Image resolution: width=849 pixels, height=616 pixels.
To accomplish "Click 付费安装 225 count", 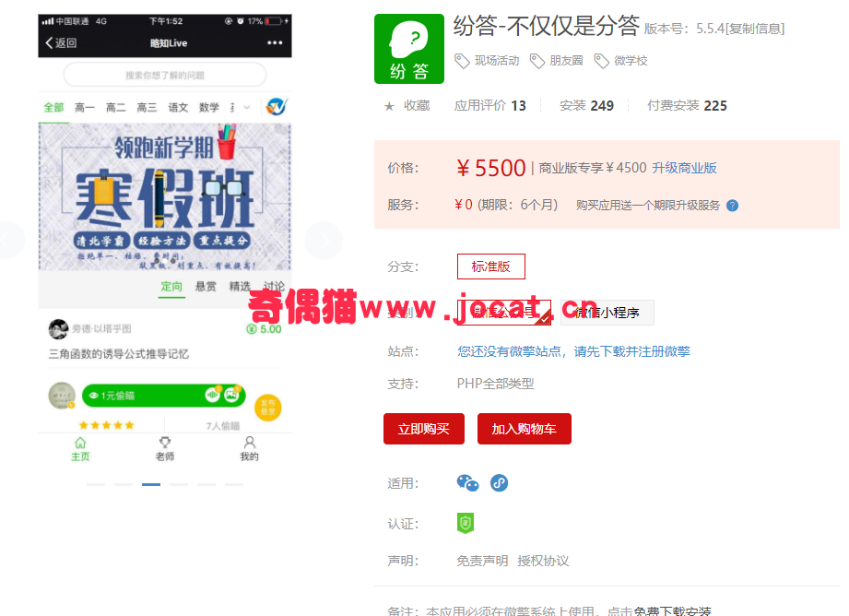I will tap(687, 106).
